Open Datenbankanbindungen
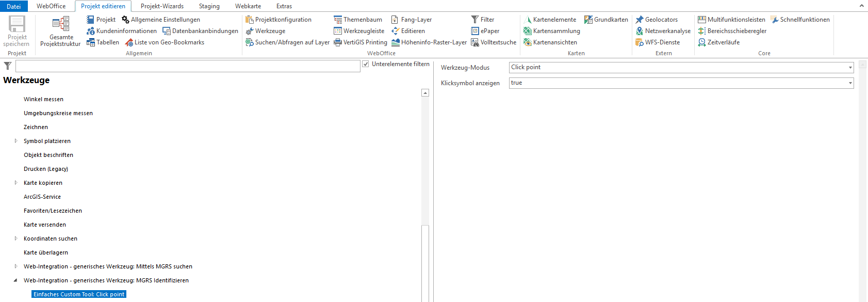Image resolution: width=868 pixels, height=302 pixels. coord(201,31)
